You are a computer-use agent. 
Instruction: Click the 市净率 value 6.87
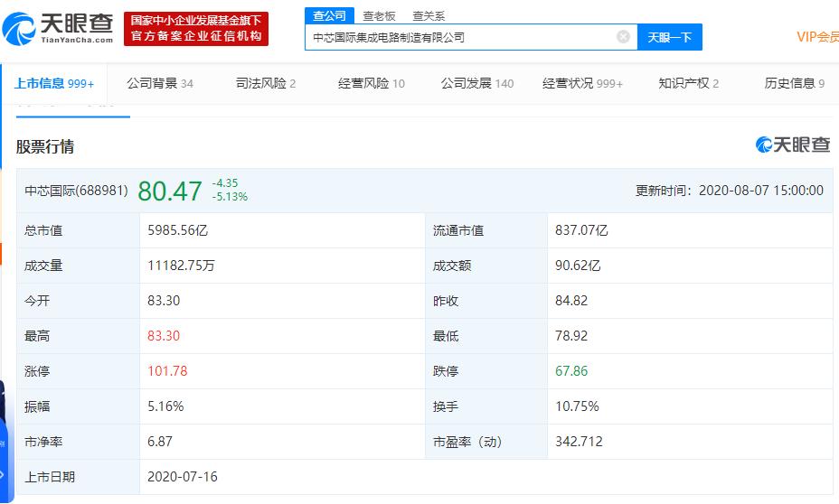[x=160, y=442]
